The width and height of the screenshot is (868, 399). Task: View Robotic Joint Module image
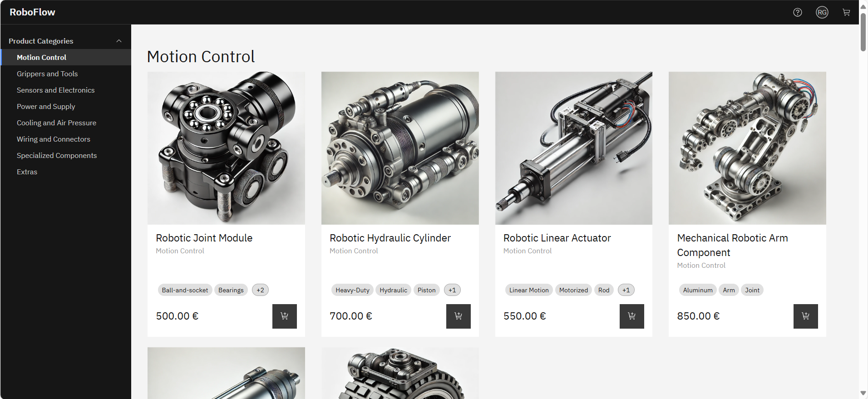(x=226, y=148)
